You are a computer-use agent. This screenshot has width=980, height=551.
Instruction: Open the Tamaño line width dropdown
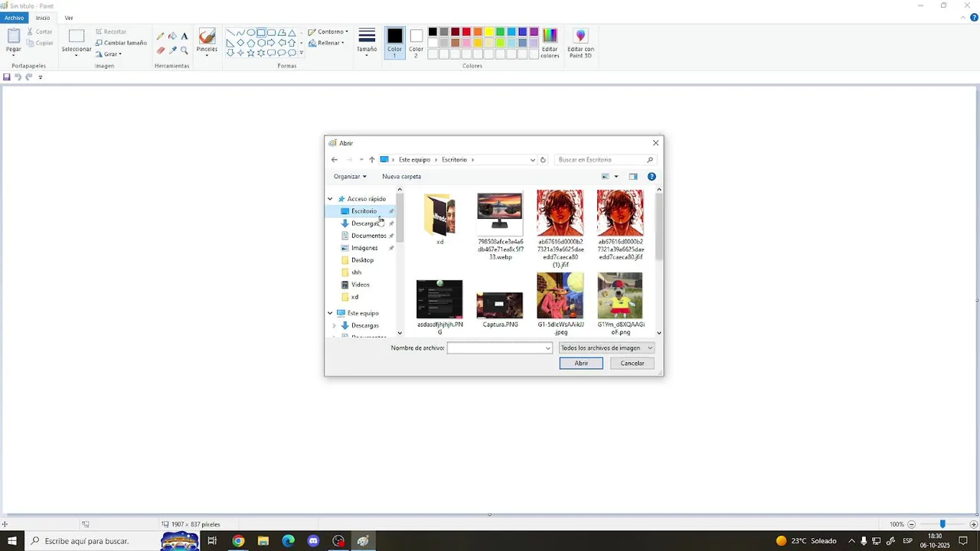point(367,42)
